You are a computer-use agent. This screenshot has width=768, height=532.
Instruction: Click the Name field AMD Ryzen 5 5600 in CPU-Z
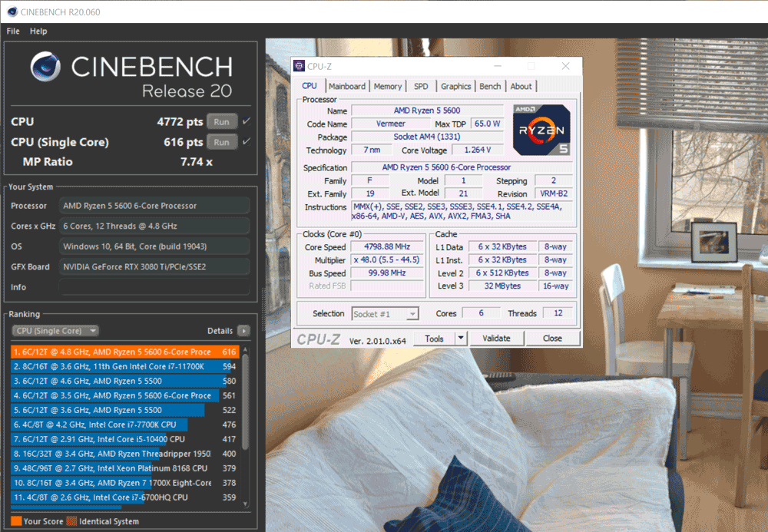pyautogui.click(x=427, y=111)
